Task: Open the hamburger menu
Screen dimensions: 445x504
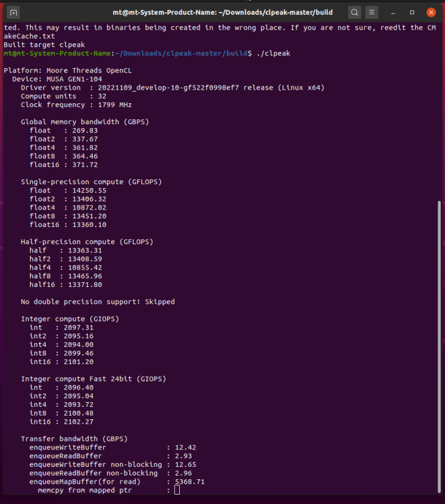Action: click(x=371, y=12)
